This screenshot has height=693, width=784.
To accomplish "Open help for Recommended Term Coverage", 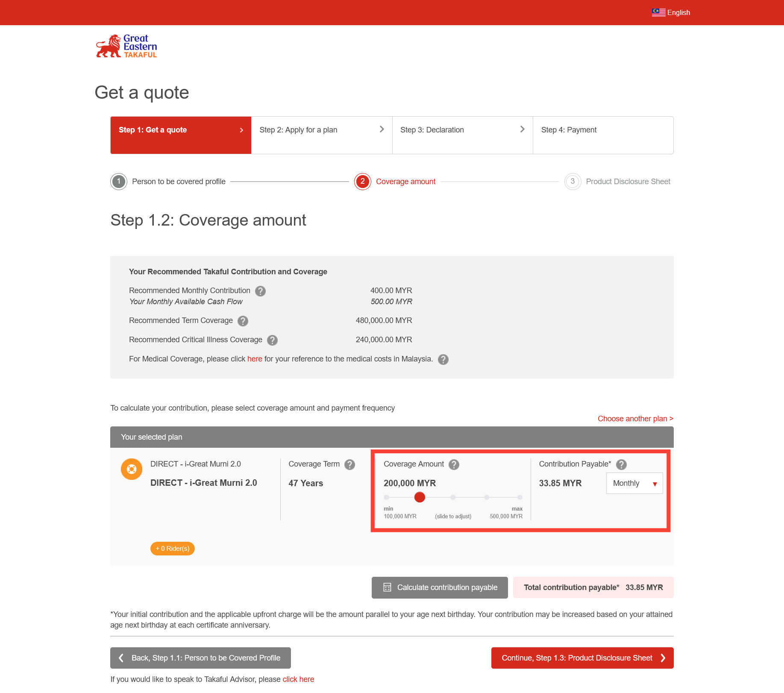I will coord(243,321).
